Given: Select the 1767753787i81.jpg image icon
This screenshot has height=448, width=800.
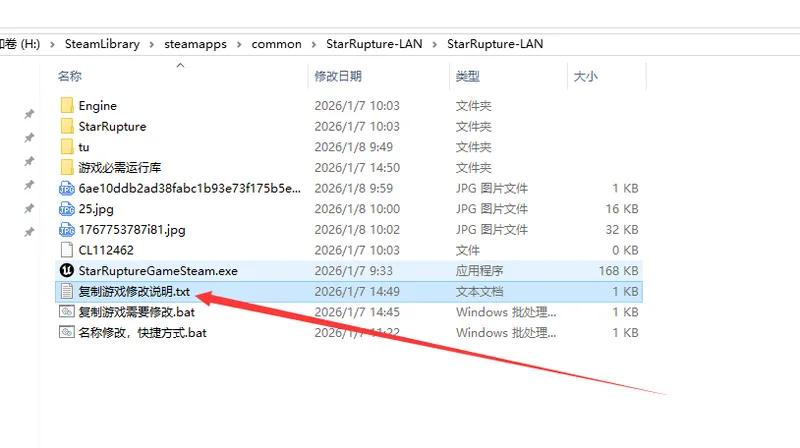Looking at the screenshot, I should click(67, 230).
